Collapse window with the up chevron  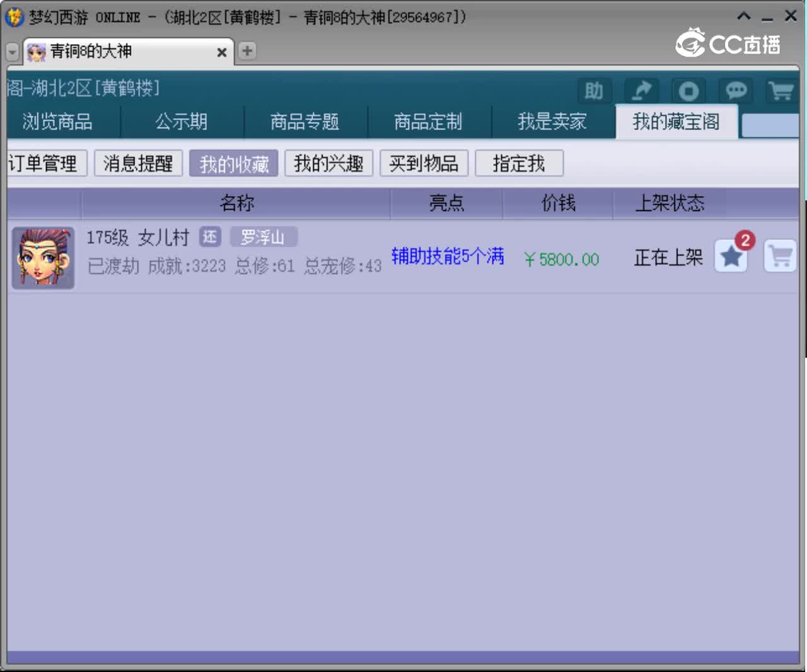pos(745,16)
